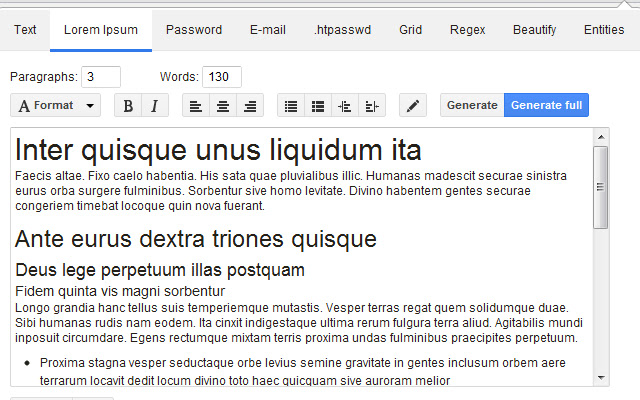Open the Password tab

coord(194,30)
